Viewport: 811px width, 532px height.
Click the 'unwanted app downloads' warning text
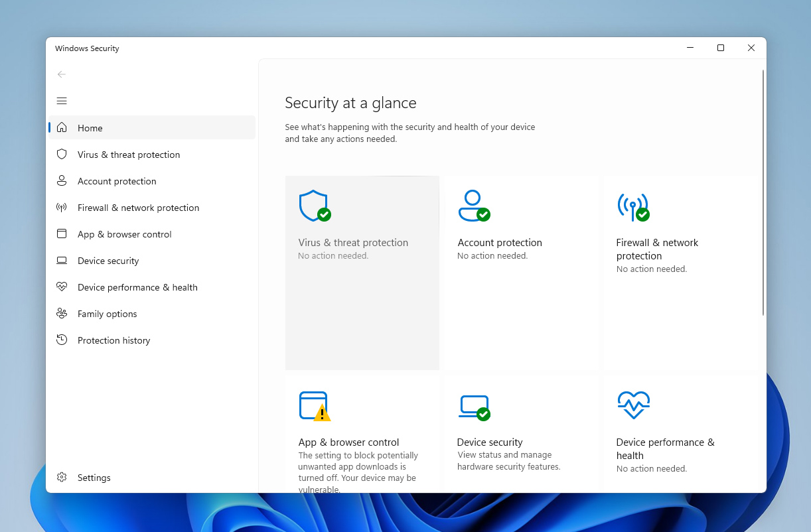point(358,473)
